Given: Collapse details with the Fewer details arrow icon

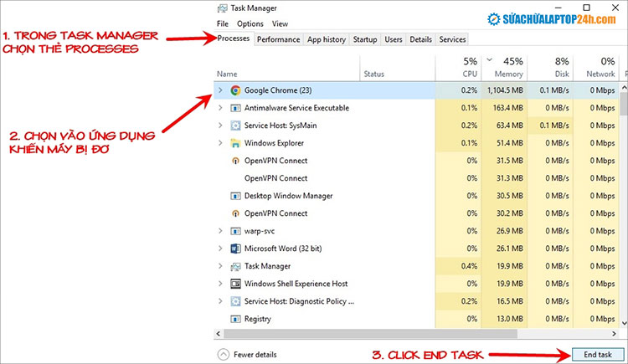Looking at the screenshot, I should (223, 355).
